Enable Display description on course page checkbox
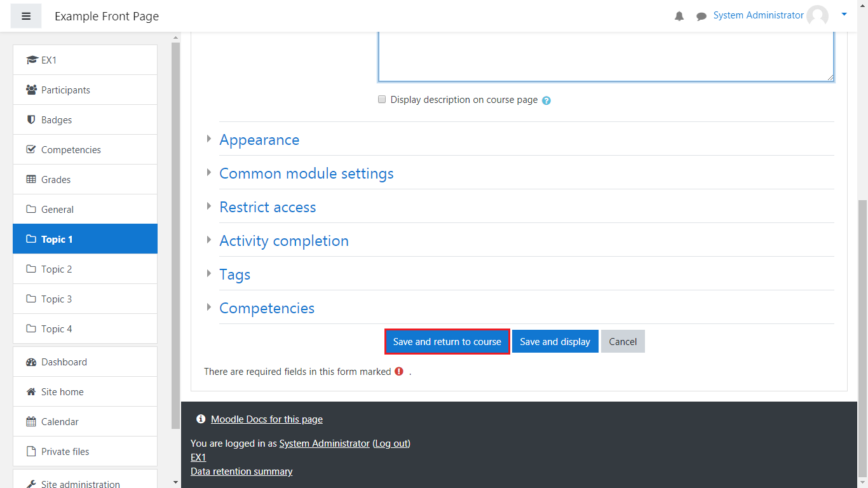This screenshot has width=868, height=488. click(382, 99)
